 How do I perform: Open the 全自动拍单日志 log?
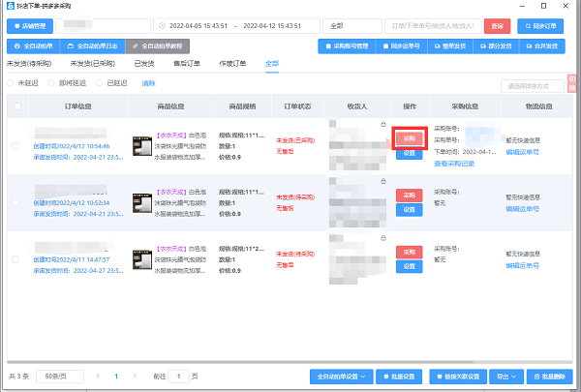point(93,46)
